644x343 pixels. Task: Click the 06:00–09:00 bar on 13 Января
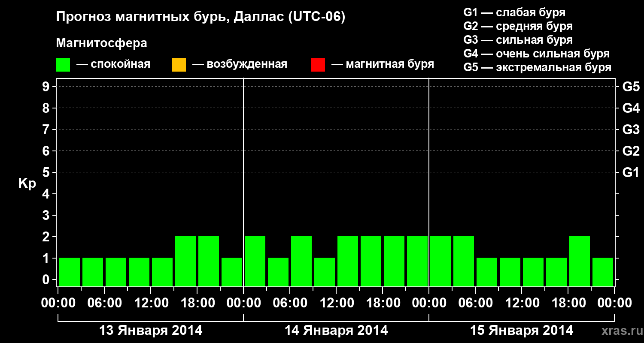coord(116,272)
